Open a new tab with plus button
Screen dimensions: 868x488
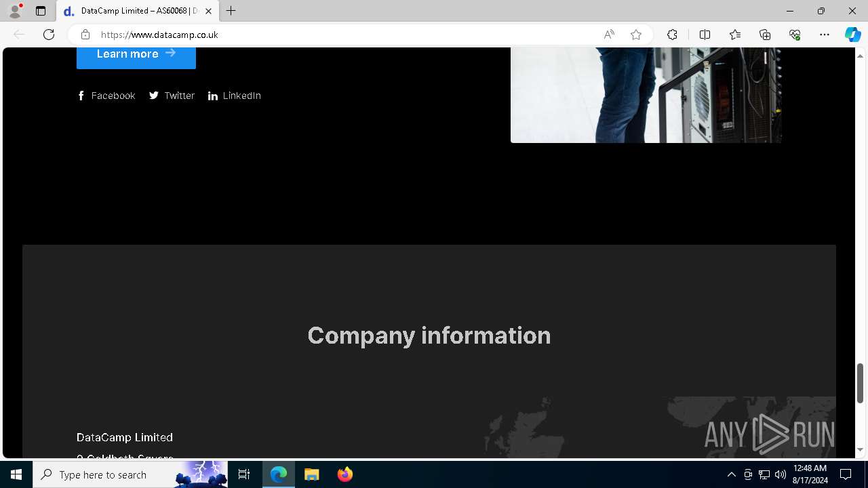click(x=231, y=11)
